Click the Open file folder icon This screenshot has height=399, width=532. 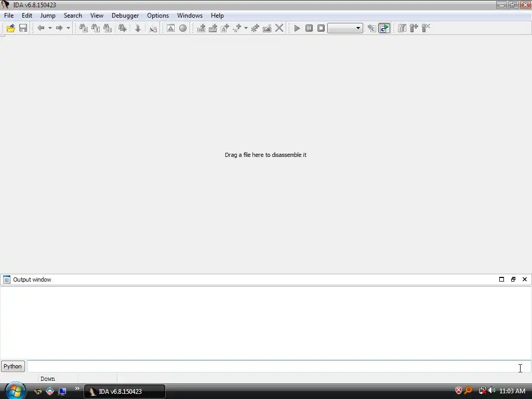tap(11, 28)
